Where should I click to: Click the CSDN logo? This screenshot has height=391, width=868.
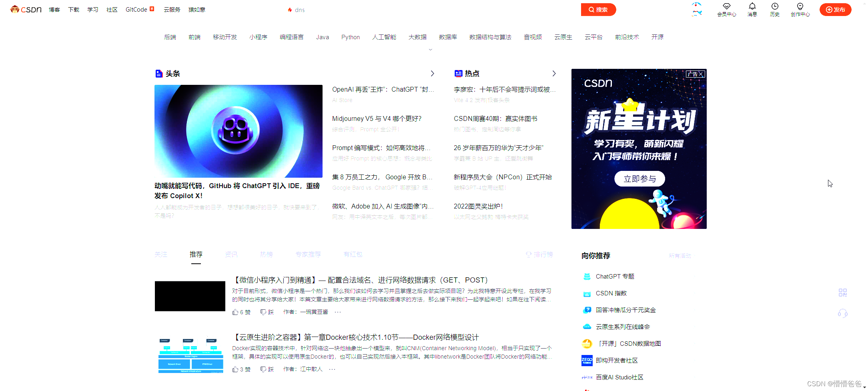pos(26,10)
